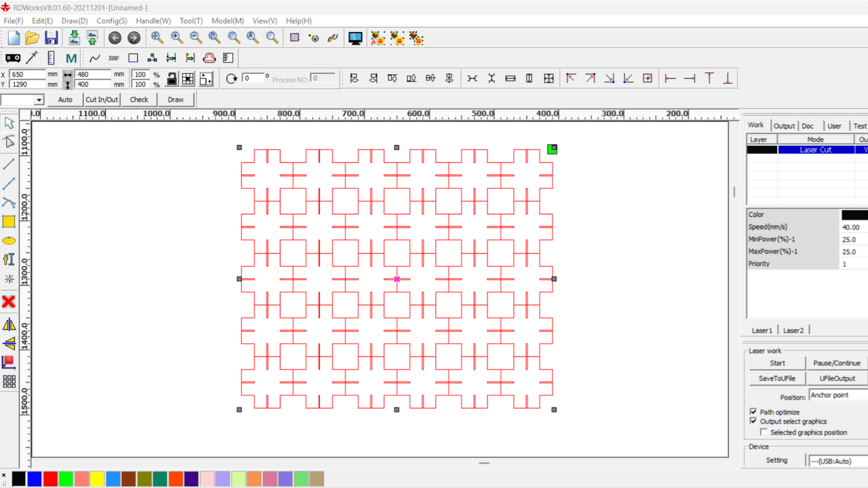868x488 pixels.
Task: Toggle the aspect ratio padlock
Action: coord(172,79)
